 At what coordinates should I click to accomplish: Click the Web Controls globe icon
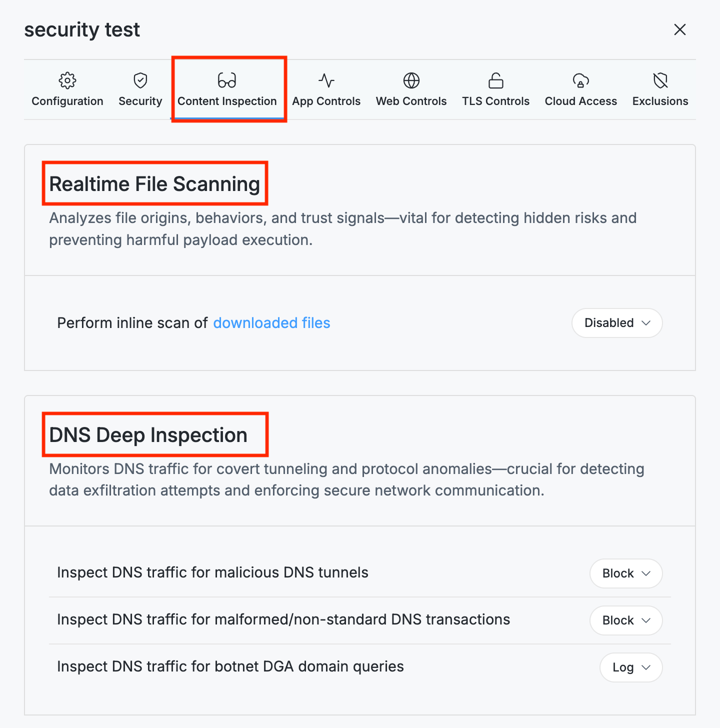tap(411, 80)
